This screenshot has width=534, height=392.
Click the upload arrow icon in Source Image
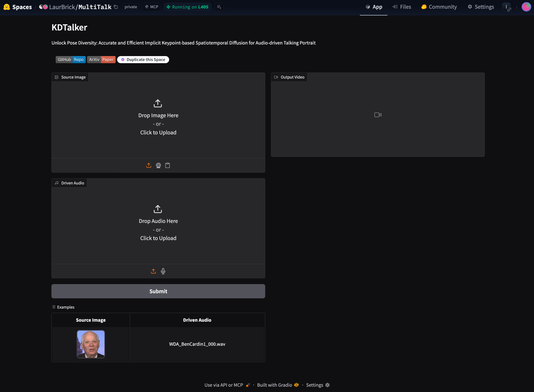[158, 103]
